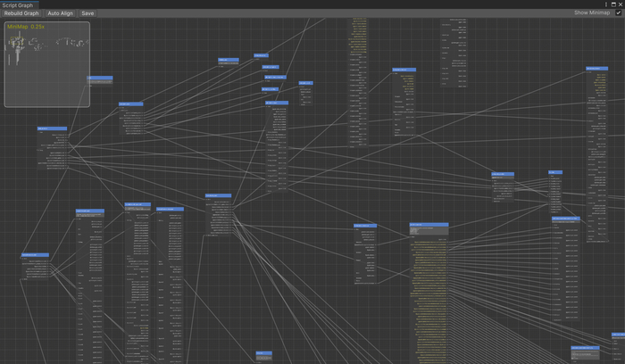Screen dimensions: 625x364
Task: Click the Show Minimap text label
Action: 592,13
